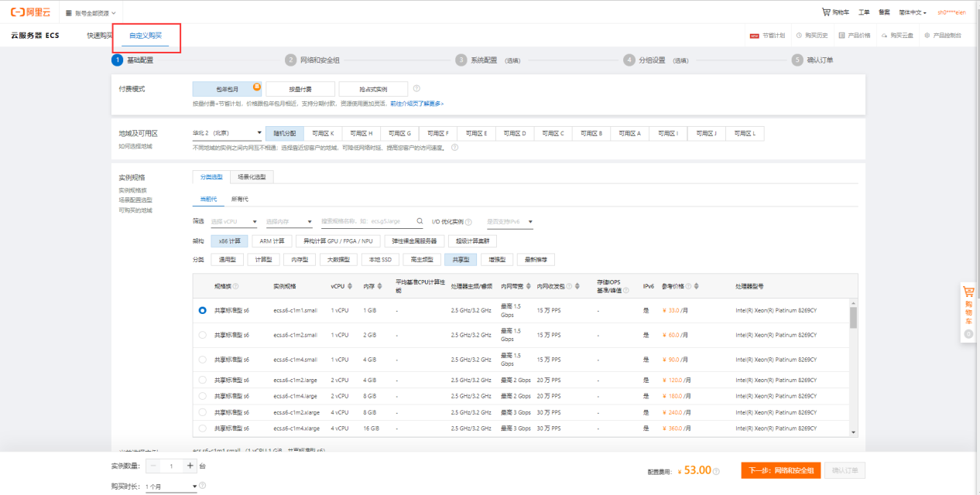The height and width of the screenshot is (495, 980).
Task: Select the ecs.s6-c1m2.small instance radio button
Action: (x=202, y=335)
